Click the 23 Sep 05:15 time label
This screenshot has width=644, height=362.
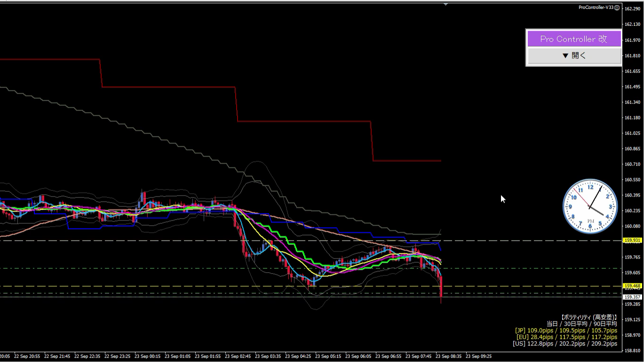coord(328,356)
